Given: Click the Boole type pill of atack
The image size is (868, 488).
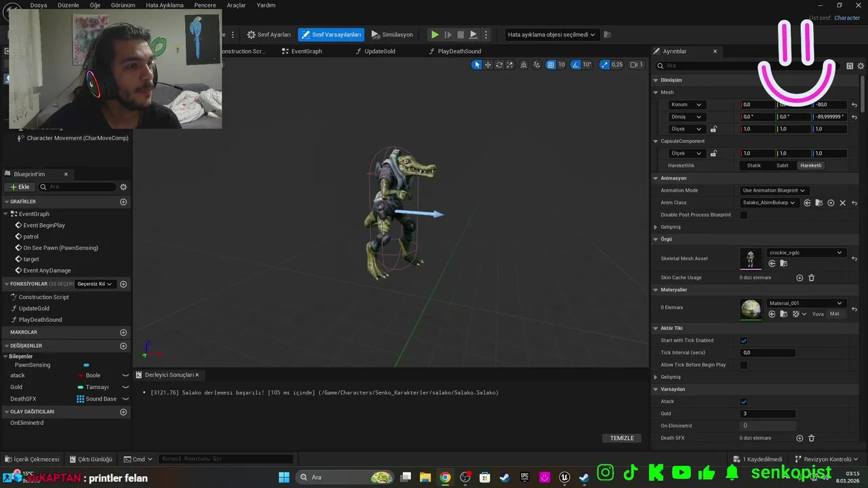Looking at the screenshot, I should click(90, 375).
